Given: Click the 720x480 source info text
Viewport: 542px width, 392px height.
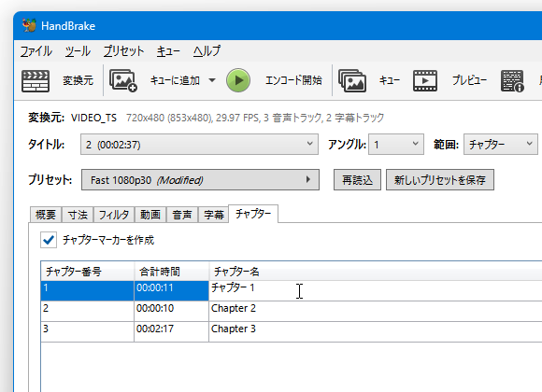Looking at the screenshot, I should (255, 118).
